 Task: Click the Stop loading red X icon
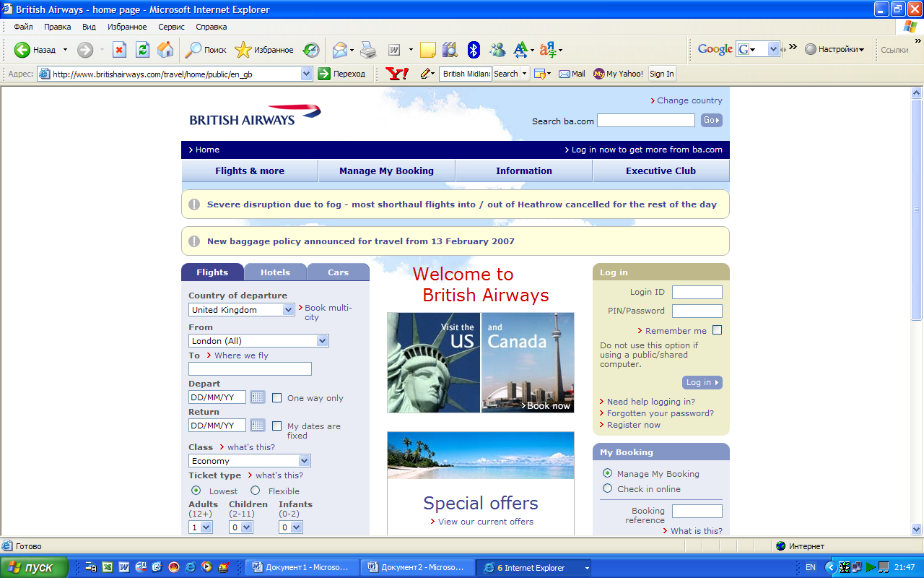pos(120,50)
